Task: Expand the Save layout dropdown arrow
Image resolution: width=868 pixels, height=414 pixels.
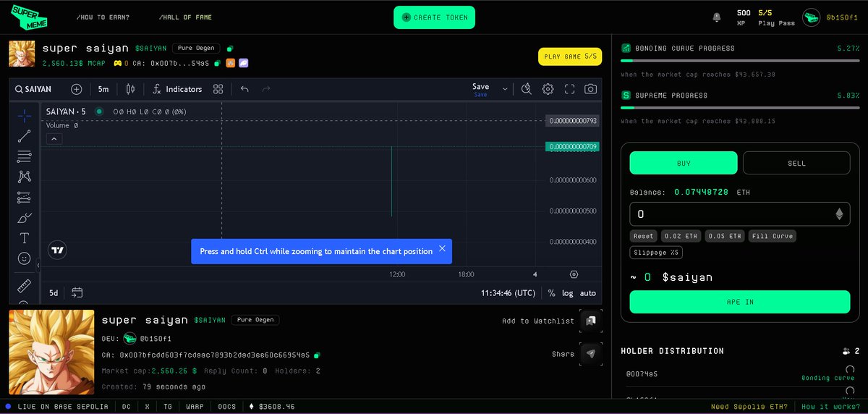Action: coord(504,89)
